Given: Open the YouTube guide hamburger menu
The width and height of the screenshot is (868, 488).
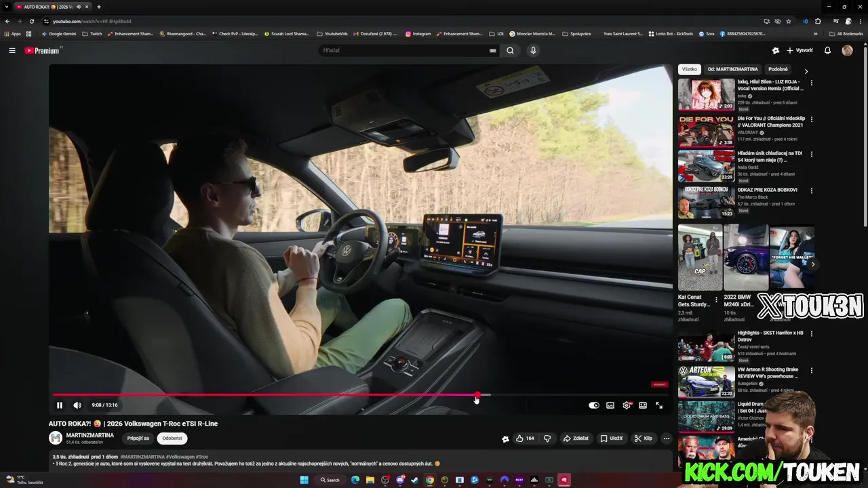Looking at the screenshot, I should [12, 50].
